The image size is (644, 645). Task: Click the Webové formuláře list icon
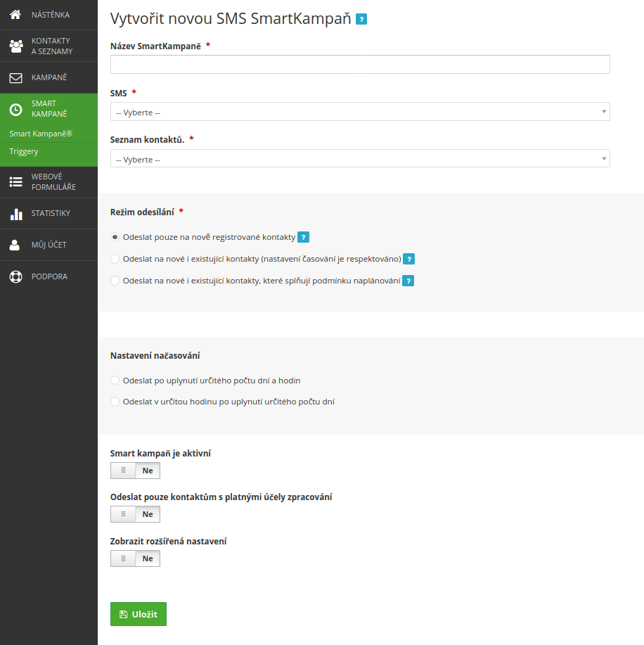tap(15, 181)
